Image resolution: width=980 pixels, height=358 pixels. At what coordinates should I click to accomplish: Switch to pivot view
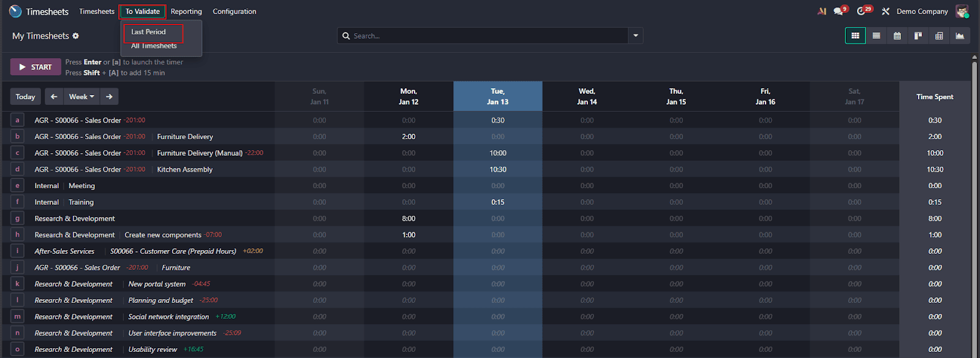(939, 36)
